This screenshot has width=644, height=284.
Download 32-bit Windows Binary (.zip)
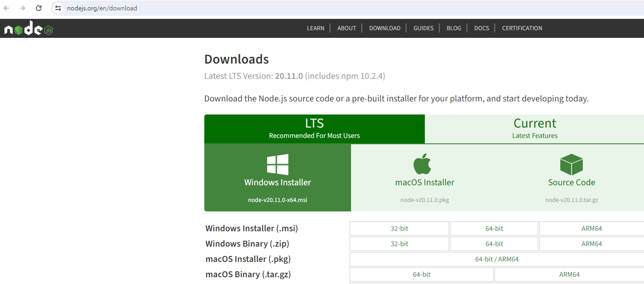click(x=399, y=244)
